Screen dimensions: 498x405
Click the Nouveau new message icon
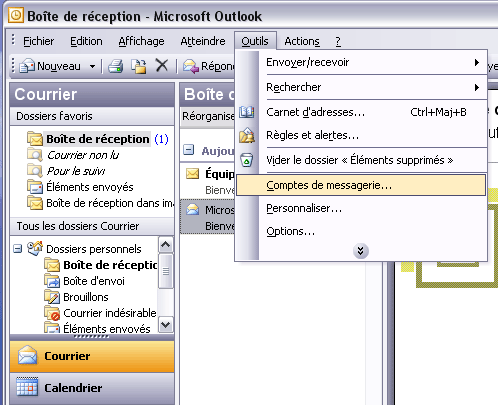pyautogui.click(x=27, y=66)
